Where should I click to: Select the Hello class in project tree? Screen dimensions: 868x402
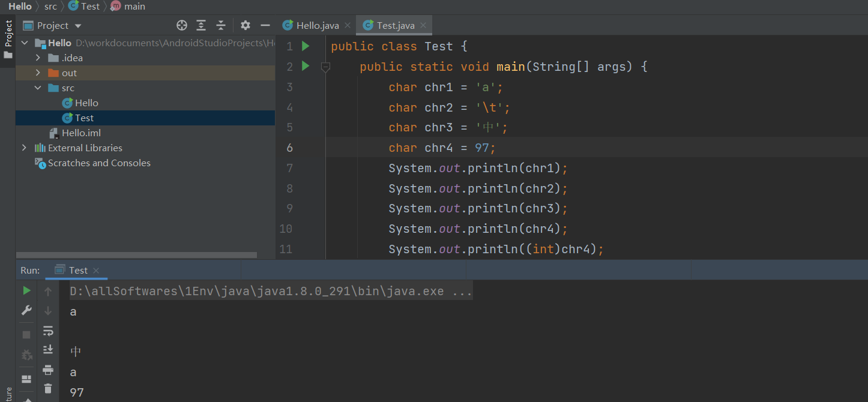point(80,103)
